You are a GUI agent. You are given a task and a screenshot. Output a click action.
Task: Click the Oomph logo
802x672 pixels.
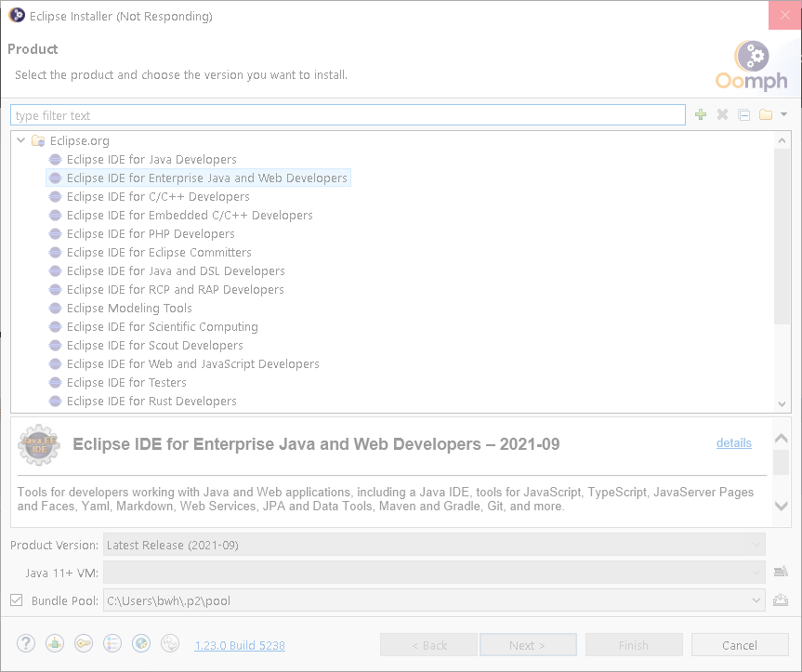tap(752, 65)
